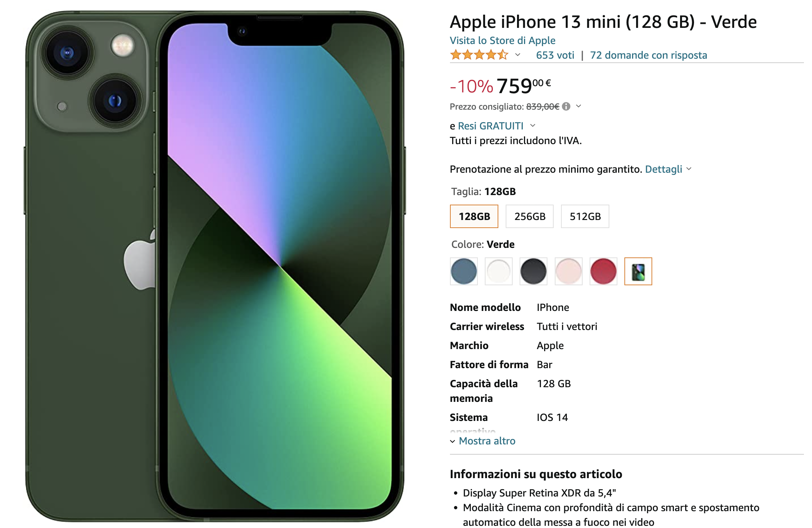Expand the chevron after the 839,00€ price
Viewport: 812px width, 528px height.
coord(579,106)
